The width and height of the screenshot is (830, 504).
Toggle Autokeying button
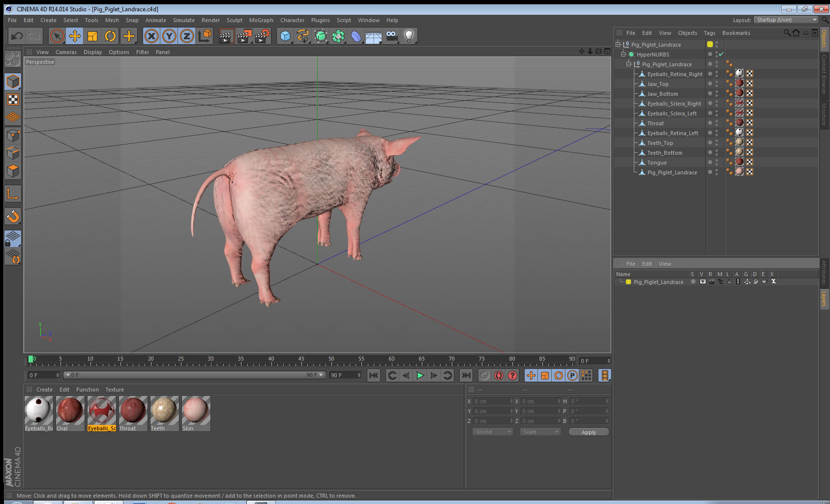click(x=499, y=376)
